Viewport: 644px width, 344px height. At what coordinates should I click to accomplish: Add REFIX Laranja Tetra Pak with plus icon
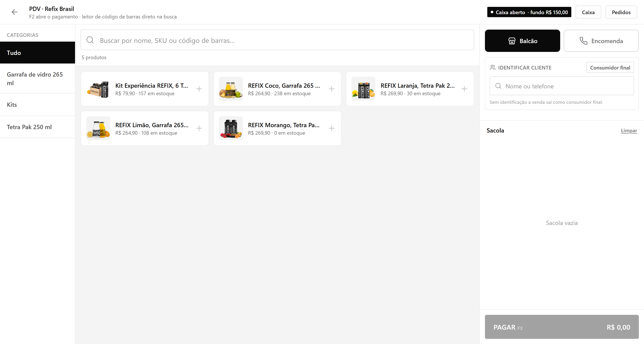[464, 89]
